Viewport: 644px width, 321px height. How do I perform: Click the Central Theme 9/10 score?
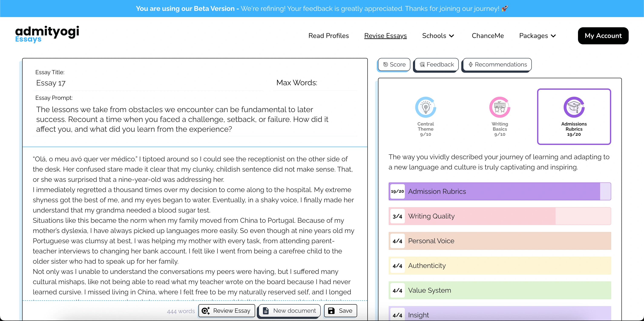point(425,134)
